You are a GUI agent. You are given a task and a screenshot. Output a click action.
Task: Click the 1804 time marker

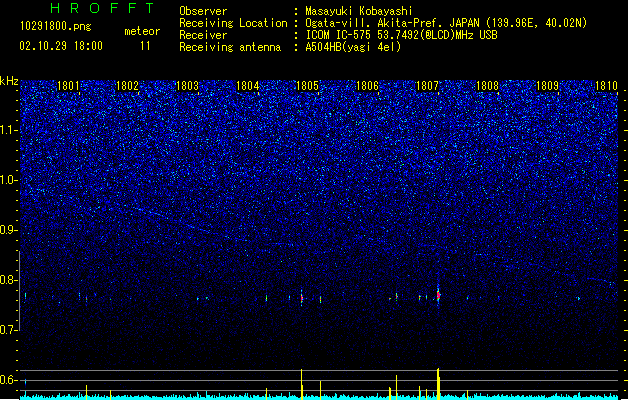point(248,86)
